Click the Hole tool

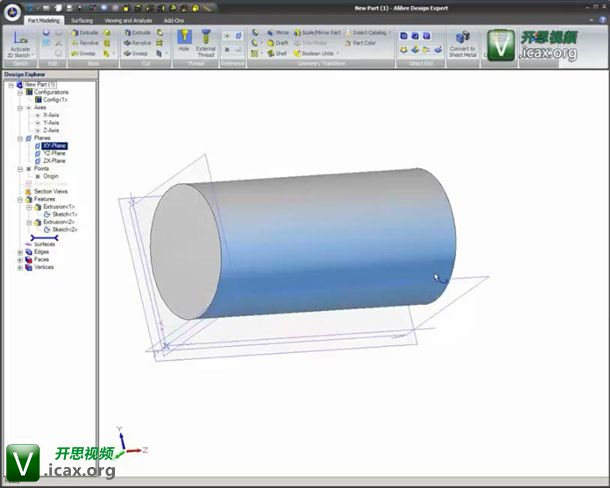coord(184,41)
